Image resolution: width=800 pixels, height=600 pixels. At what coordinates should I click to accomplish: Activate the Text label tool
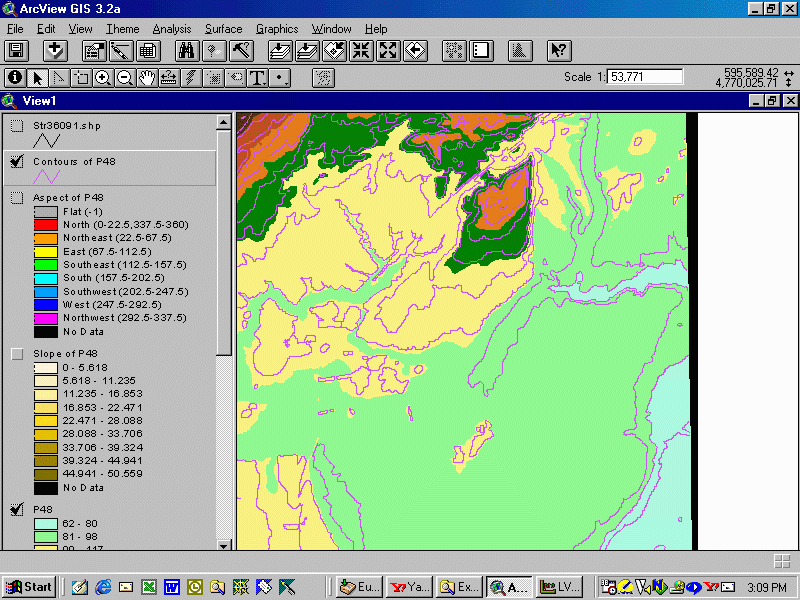[257, 78]
